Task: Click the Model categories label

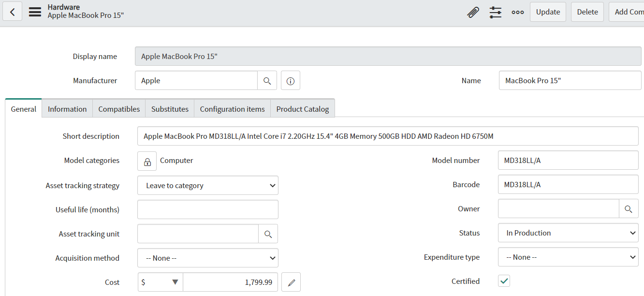Action: click(x=92, y=160)
